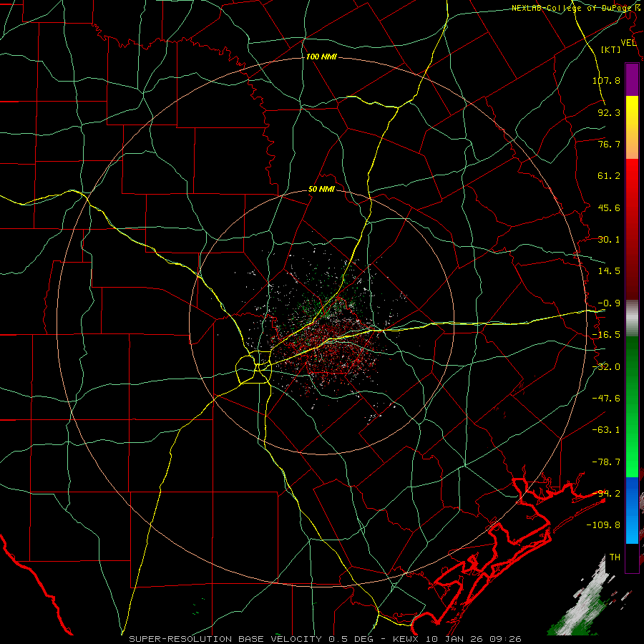644x644 pixels.
Task: Click the 76.7 value on velocity scale
Action: pos(609,144)
